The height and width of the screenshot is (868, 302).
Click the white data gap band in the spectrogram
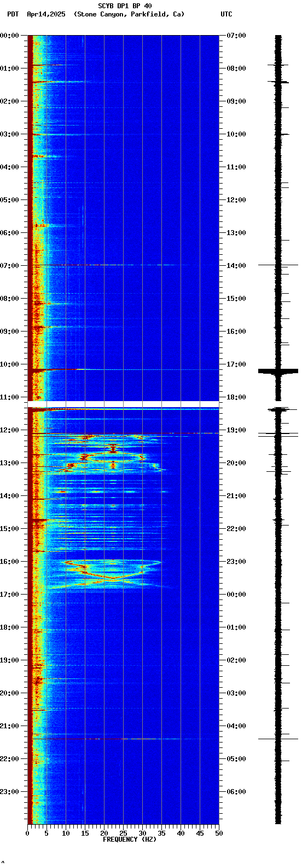click(123, 404)
